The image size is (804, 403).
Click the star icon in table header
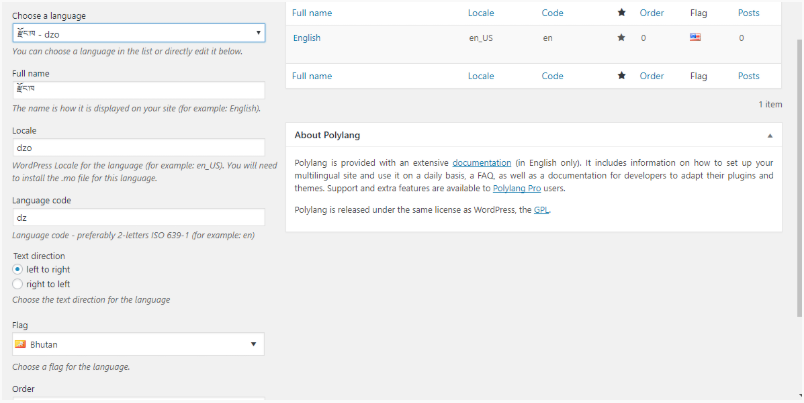coord(621,13)
